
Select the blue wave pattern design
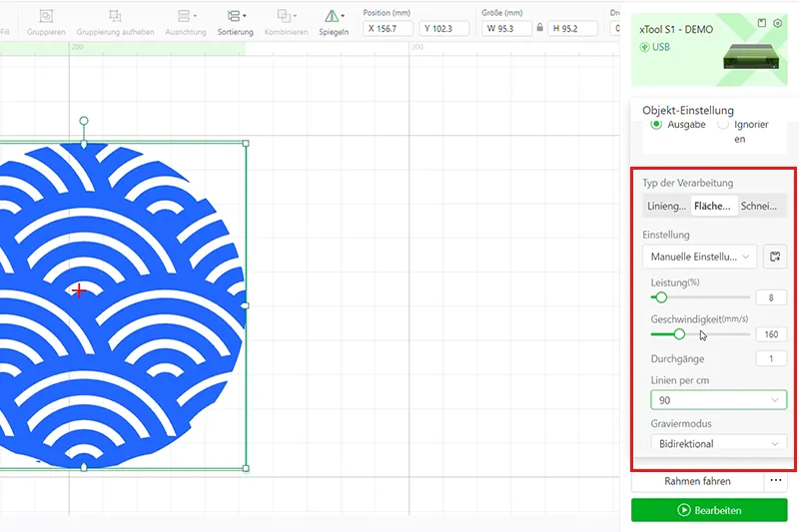(x=122, y=305)
